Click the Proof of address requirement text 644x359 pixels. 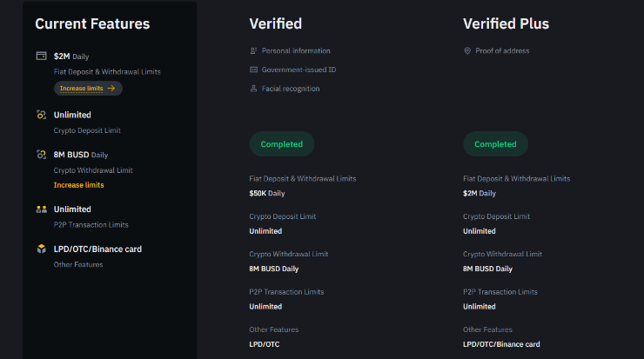point(502,51)
